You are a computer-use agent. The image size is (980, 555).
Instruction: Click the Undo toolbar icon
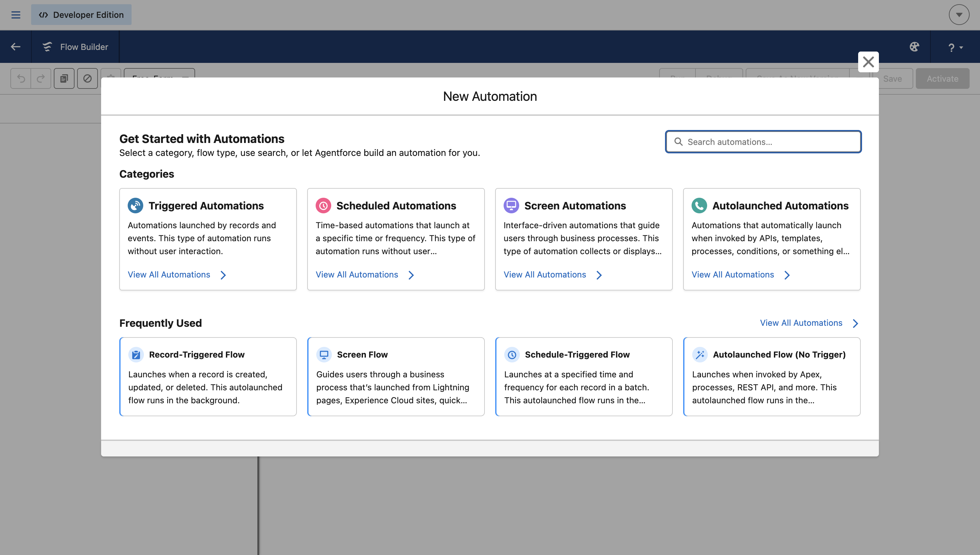21,78
